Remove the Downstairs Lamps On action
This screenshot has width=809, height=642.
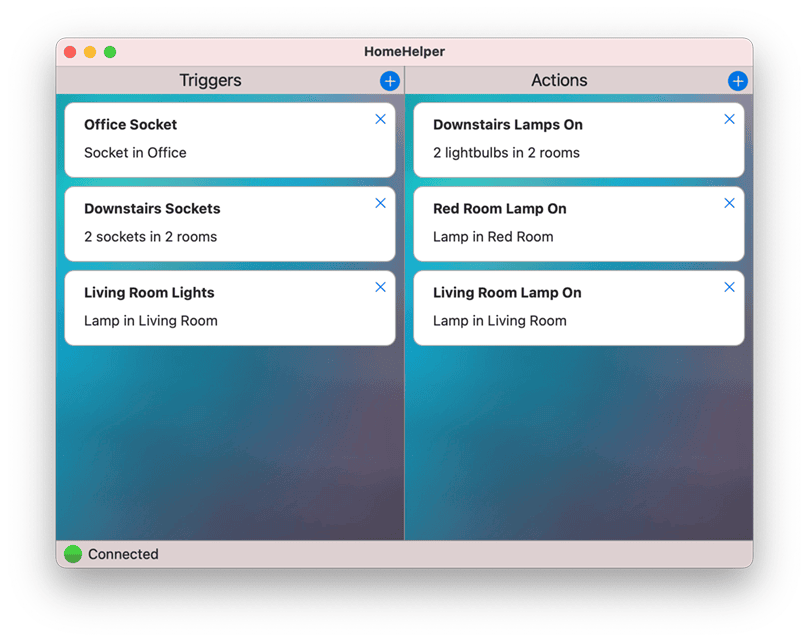[x=729, y=119]
